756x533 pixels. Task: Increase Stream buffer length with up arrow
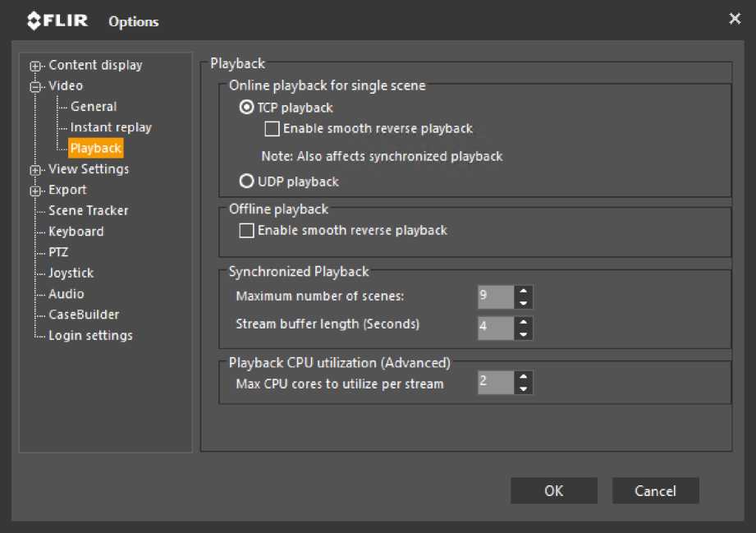click(523, 322)
